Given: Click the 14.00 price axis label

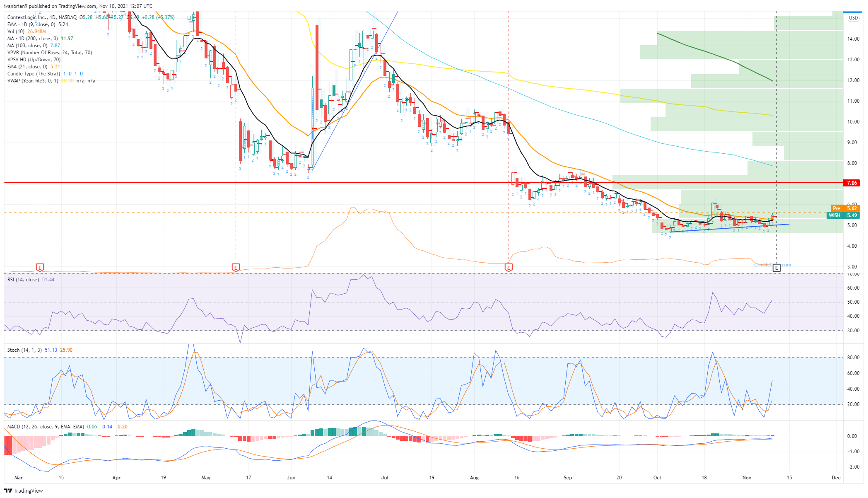Looking at the screenshot, I should coord(853,39).
